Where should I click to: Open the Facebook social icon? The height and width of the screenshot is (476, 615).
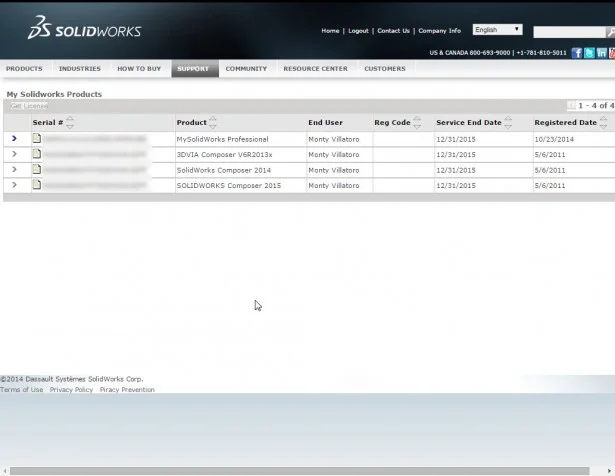577,53
